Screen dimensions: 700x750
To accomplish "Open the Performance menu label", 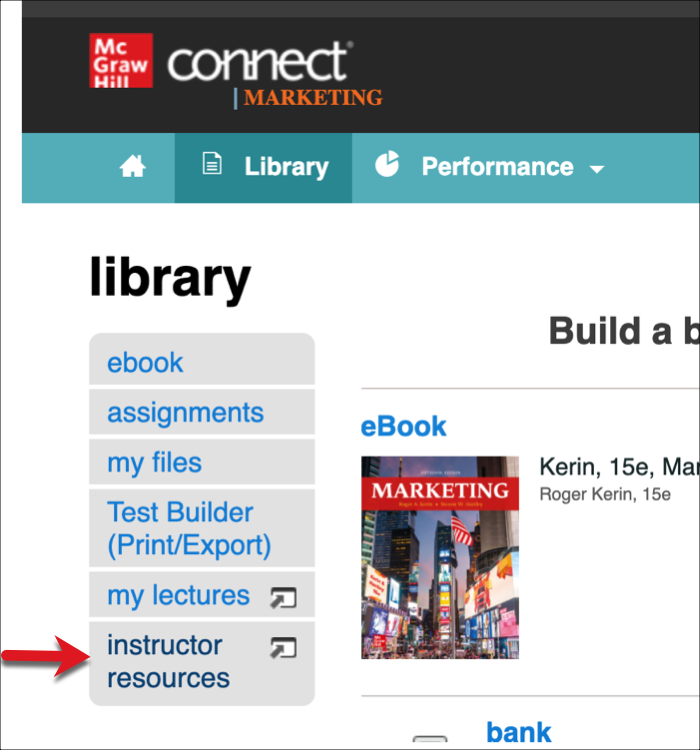I will tap(497, 167).
